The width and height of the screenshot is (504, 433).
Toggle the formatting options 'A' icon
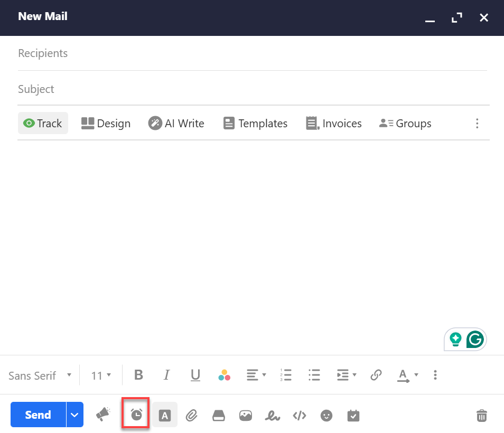click(165, 416)
